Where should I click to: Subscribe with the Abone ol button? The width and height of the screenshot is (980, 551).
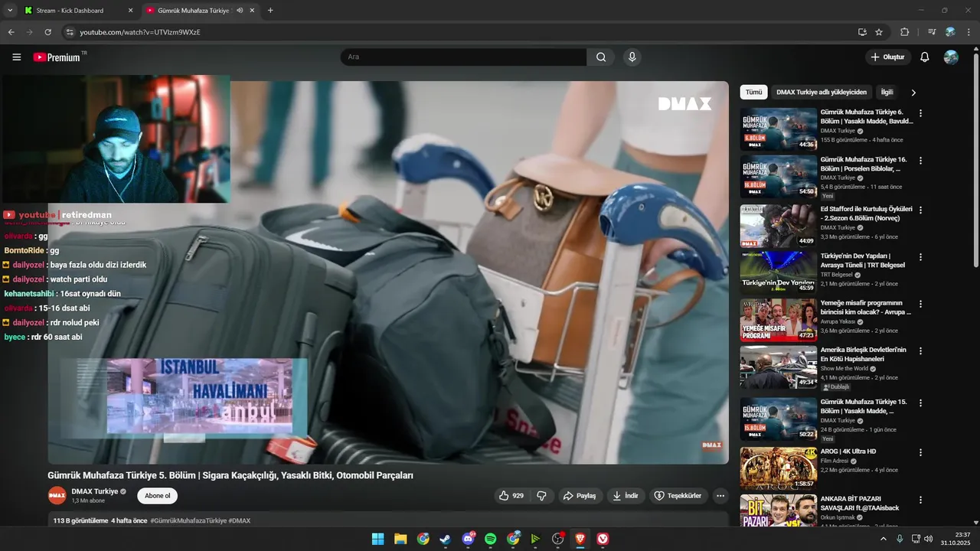coord(157,496)
